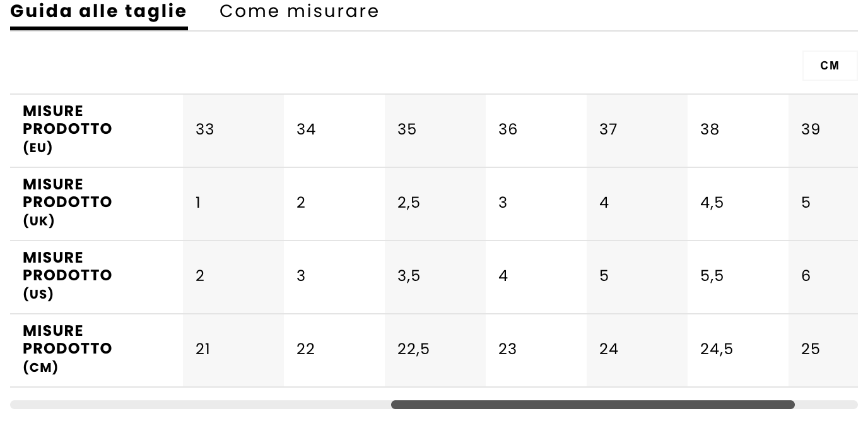Toggle the CM unit button
The width and height of the screenshot is (868, 423).
coord(830,66)
